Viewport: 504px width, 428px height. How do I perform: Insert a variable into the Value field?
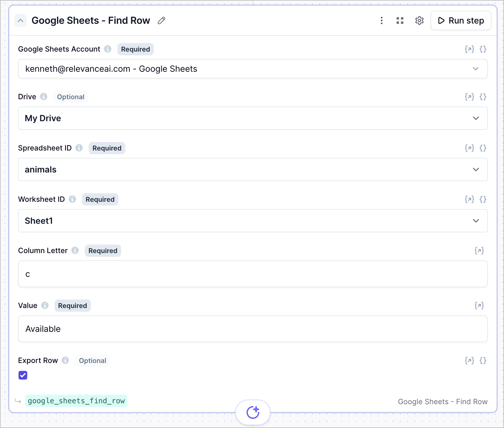click(479, 305)
